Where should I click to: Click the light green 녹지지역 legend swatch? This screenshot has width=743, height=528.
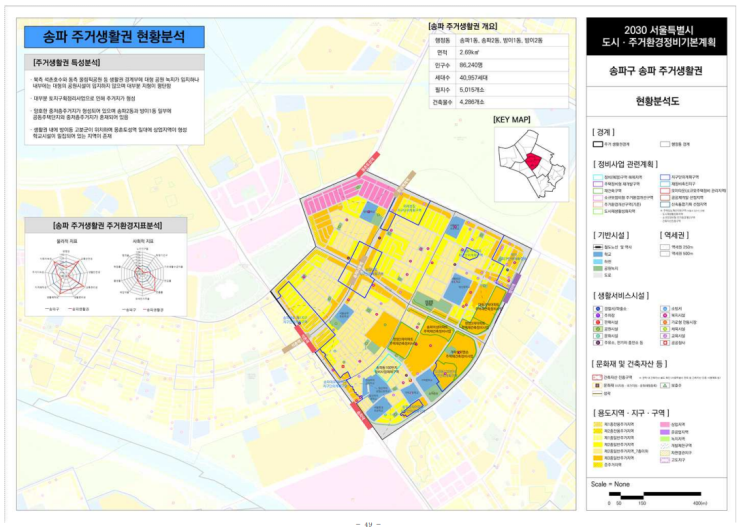click(665, 438)
